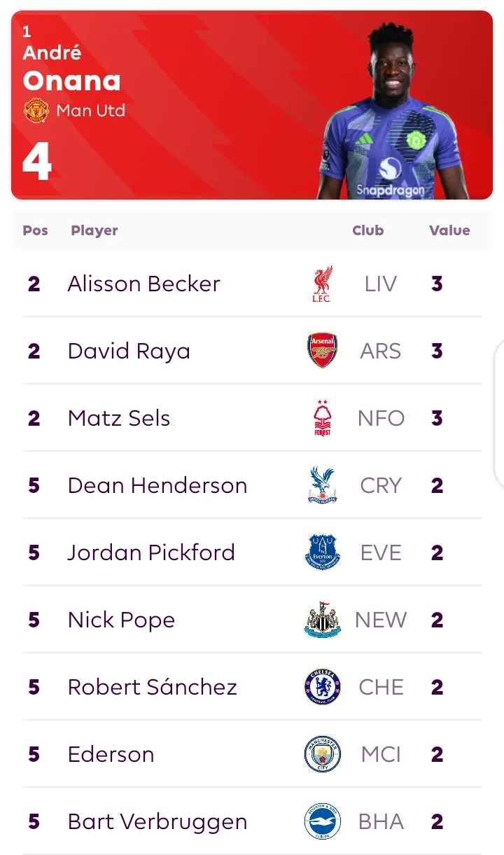
Task: Open the André Onana featured card
Action: click(x=252, y=105)
